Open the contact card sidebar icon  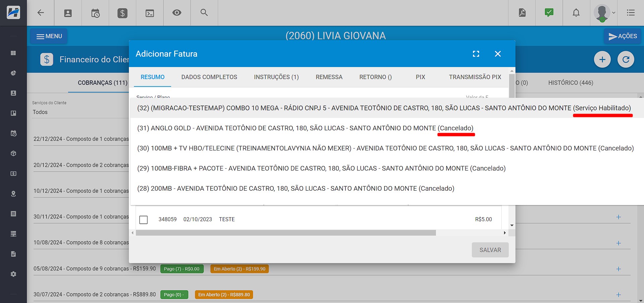pos(13,93)
